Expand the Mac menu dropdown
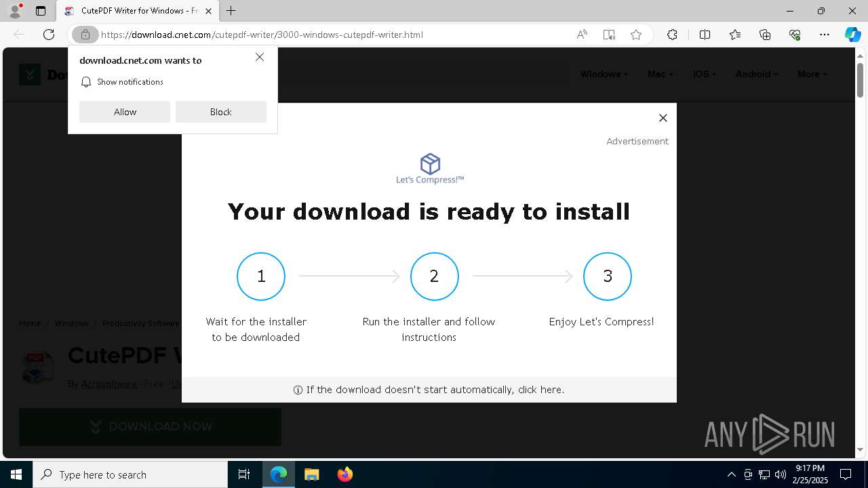868x488 pixels. click(660, 74)
